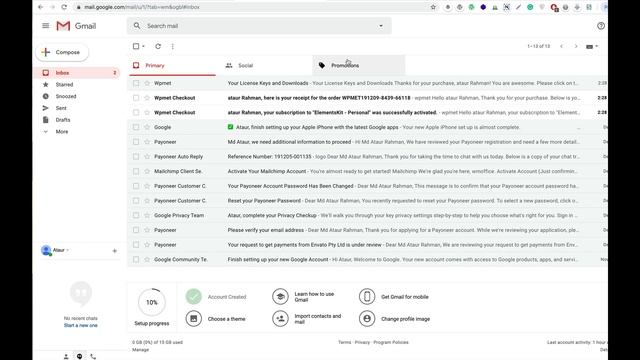Check the Reset your Payoneer Password checkbox
Image resolution: width=640 pixels, height=360 pixels.
point(136,200)
